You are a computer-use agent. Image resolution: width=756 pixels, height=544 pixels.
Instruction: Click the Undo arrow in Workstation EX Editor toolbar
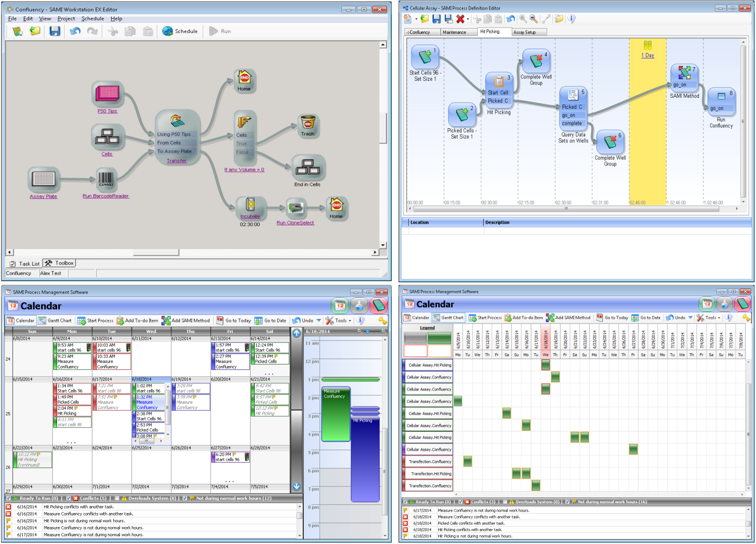coord(75,31)
